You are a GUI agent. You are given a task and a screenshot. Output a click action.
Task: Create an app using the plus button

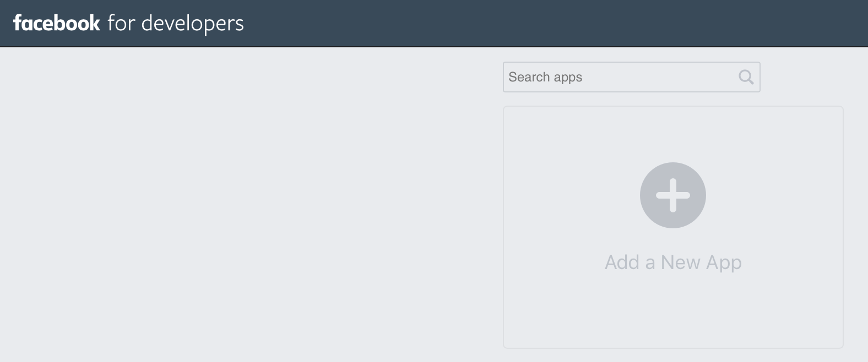672,195
